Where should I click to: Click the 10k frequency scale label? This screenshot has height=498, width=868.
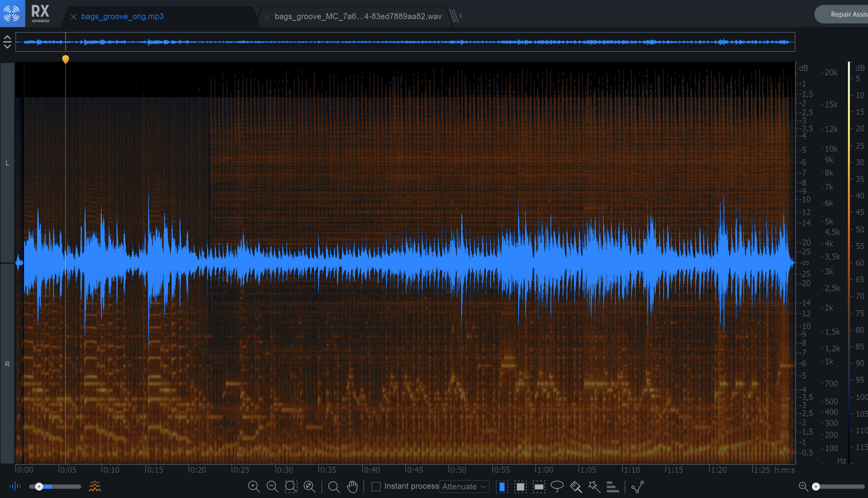pos(831,149)
